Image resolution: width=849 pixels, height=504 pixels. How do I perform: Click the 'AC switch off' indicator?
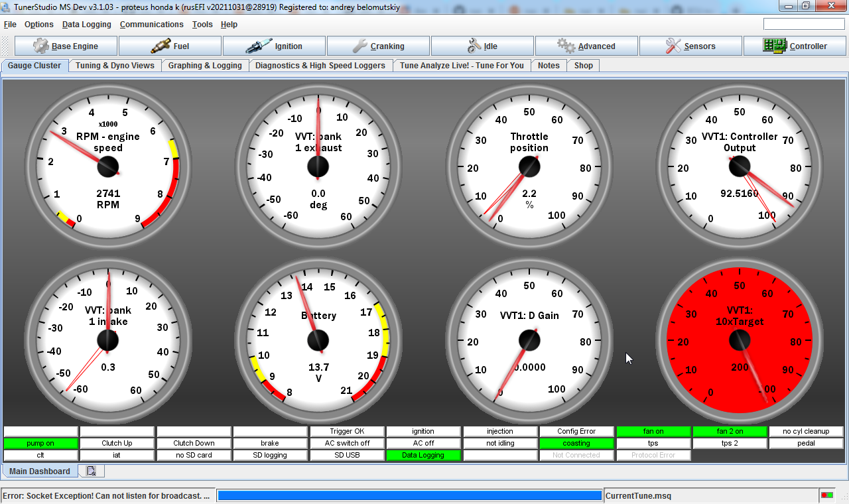coord(347,443)
